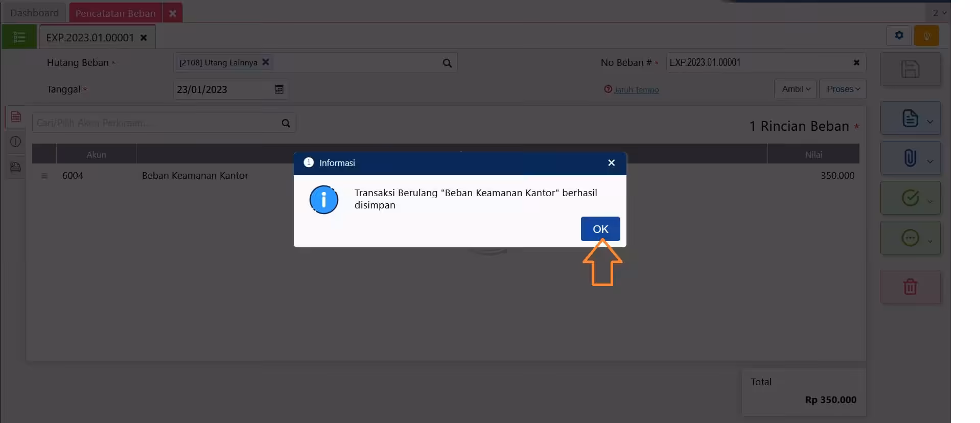Viewport: 980px width, 423px height.
Task: Close the Informasi dialog with X
Action: (x=611, y=163)
